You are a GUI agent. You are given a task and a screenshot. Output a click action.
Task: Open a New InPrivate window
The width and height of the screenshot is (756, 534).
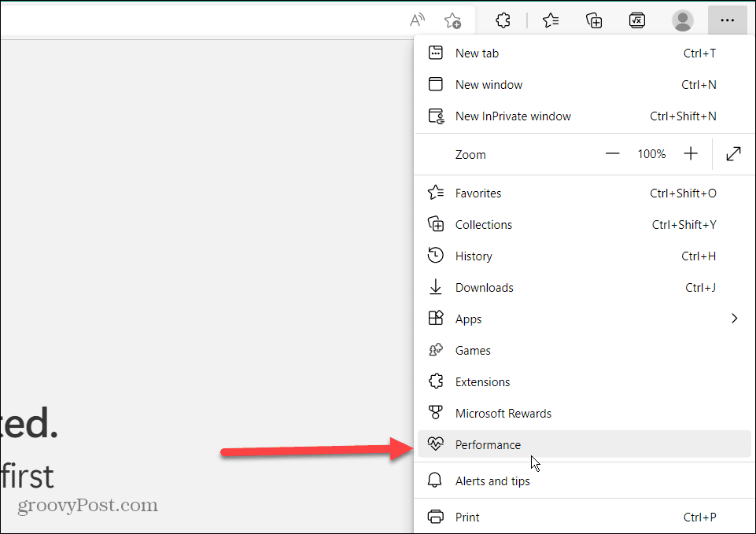(513, 116)
